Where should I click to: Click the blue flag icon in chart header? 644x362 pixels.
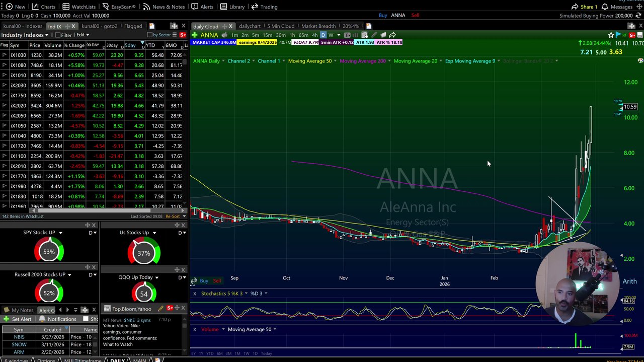(x=618, y=35)
